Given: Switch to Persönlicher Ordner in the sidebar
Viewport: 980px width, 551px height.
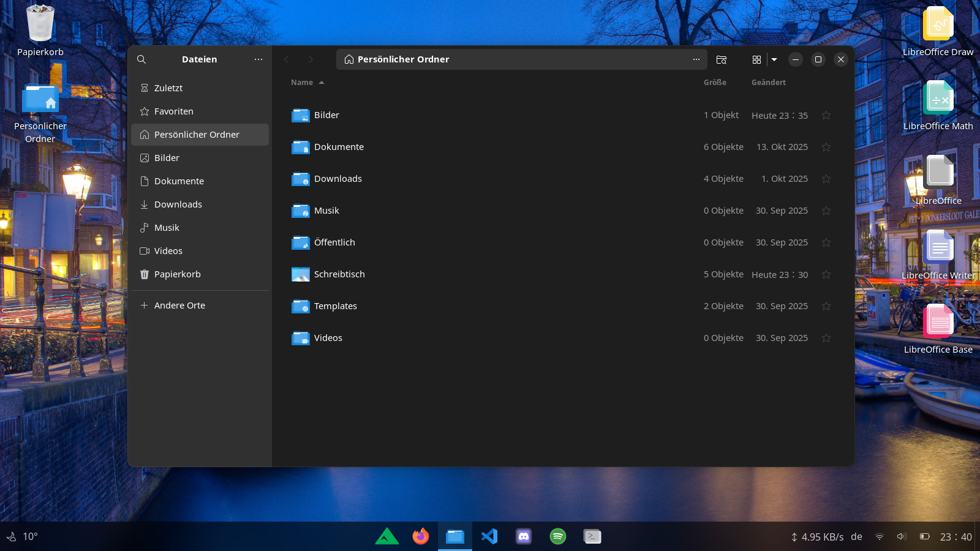Looking at the screenshot, I should pyautogui.click(x=196, y=134).
